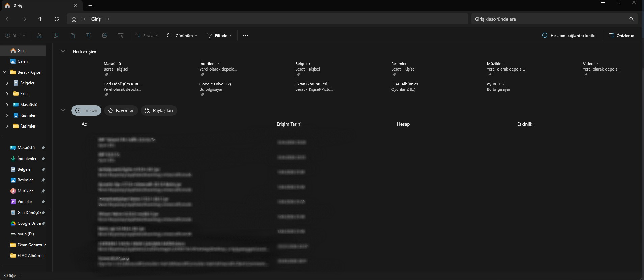This screenshot has height=280, width=644.
Task: Sort by the Ad column header
Action: (84, 124)
